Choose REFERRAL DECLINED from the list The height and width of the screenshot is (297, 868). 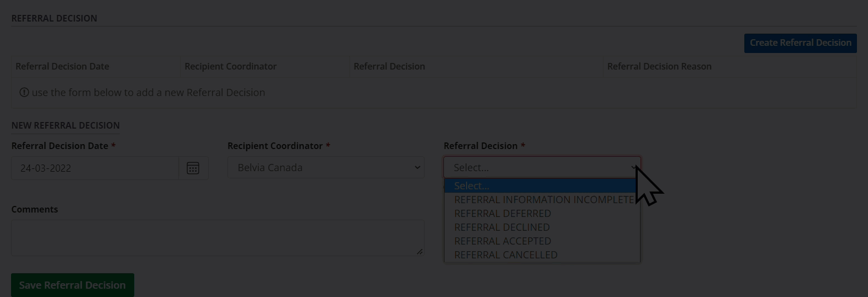pyautogui.click(x=502, y=227)
